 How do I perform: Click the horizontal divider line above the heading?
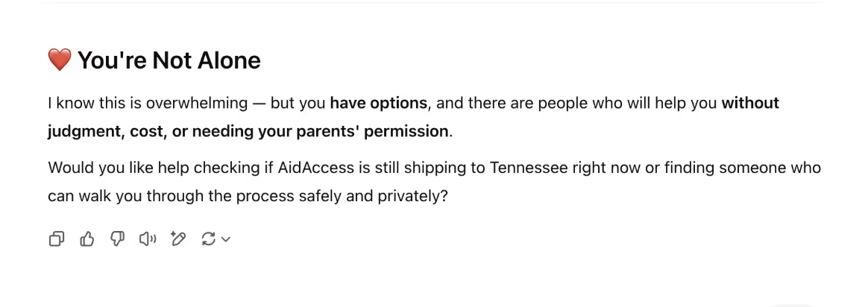pyautogui.click(x=434, y=3)
